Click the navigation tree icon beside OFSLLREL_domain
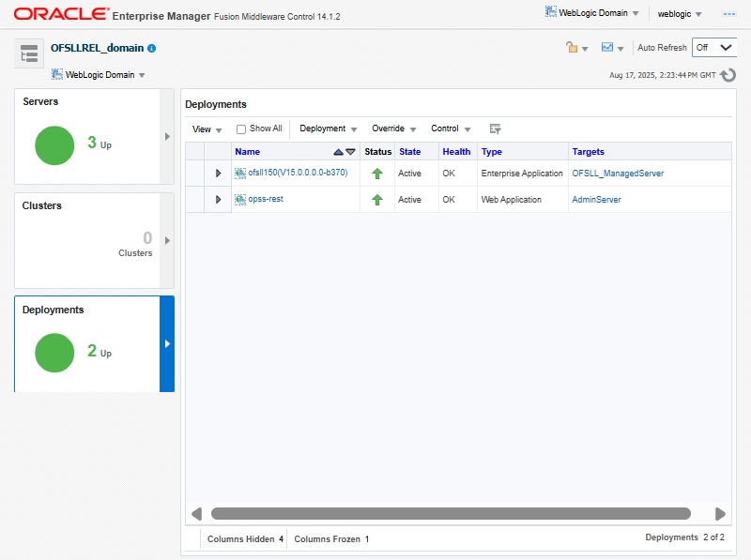 28,53
